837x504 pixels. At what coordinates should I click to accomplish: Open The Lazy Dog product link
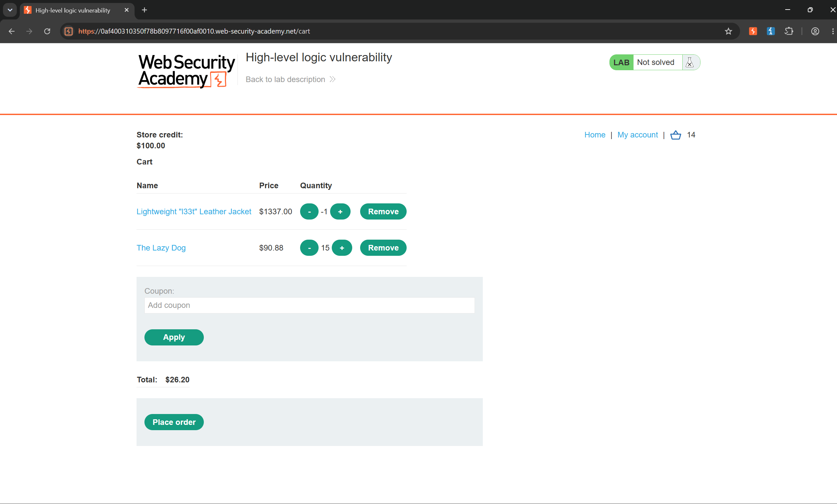pos(161,248)
